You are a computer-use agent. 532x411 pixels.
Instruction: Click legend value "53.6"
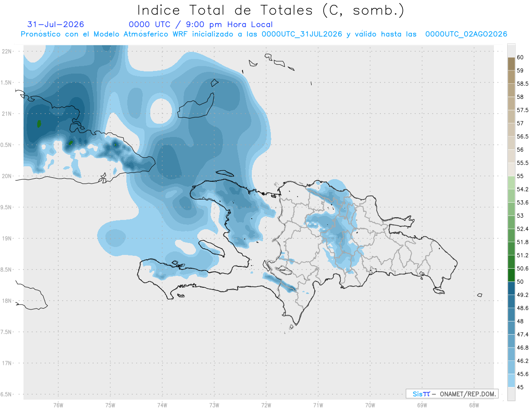[523, 203]
